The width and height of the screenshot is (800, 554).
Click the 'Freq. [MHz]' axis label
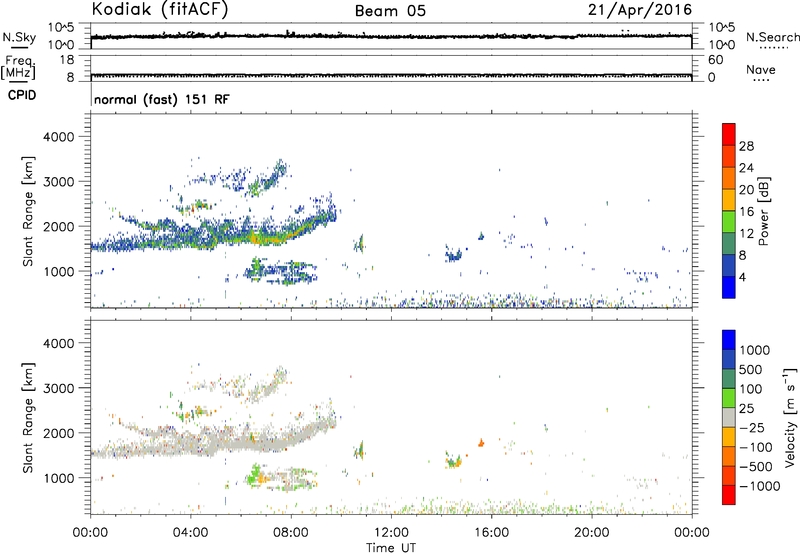(x=18, y=68)
